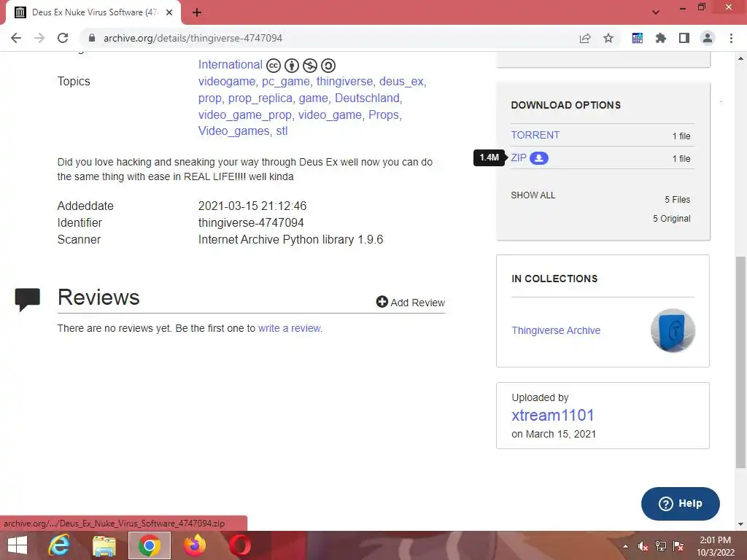Open the Help button
747x560 pixels.
(x=681, y=503)
